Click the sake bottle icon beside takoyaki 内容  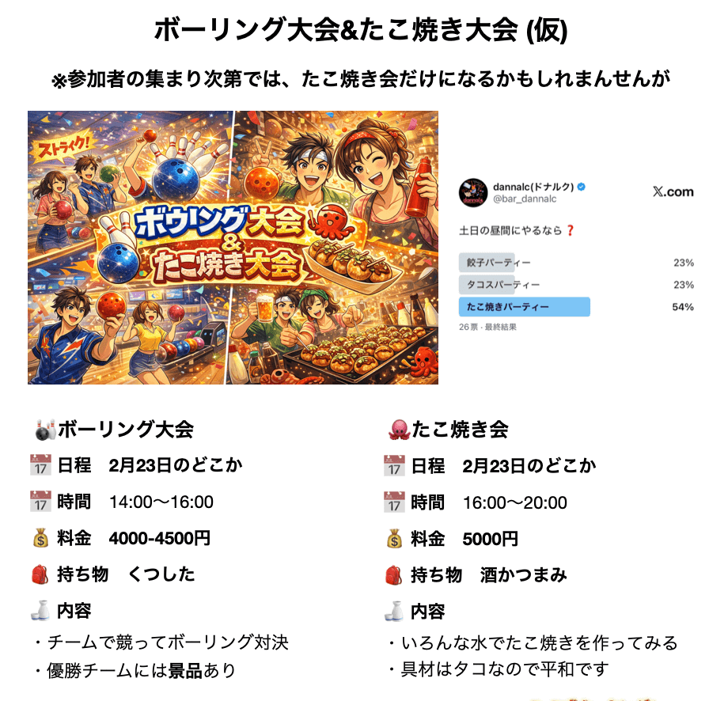pos(394,612)
